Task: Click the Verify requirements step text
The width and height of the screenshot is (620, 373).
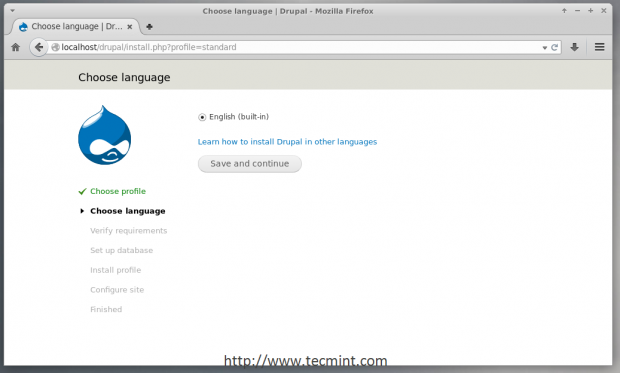Action: [129, 231]
